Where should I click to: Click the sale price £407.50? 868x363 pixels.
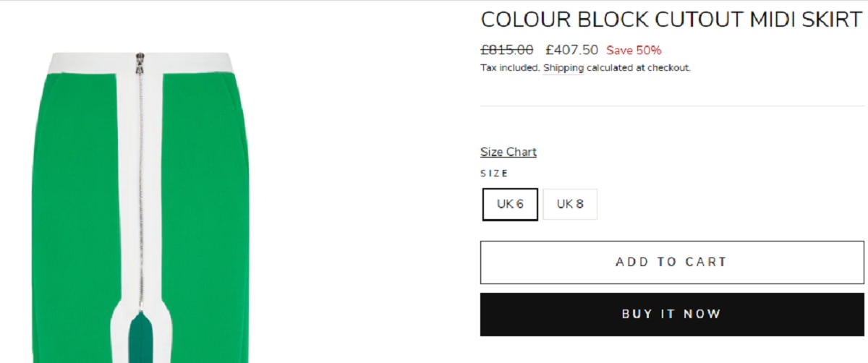tap(571, 50)
